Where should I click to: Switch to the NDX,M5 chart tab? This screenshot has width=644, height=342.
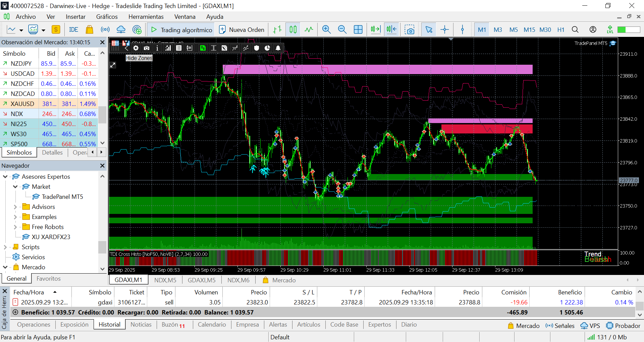point(165,280)
